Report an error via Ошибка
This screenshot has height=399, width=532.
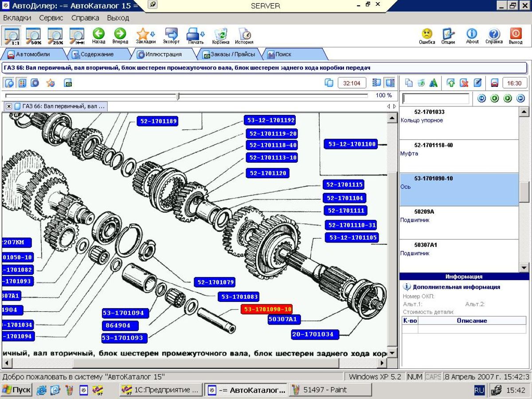[427, 36]
